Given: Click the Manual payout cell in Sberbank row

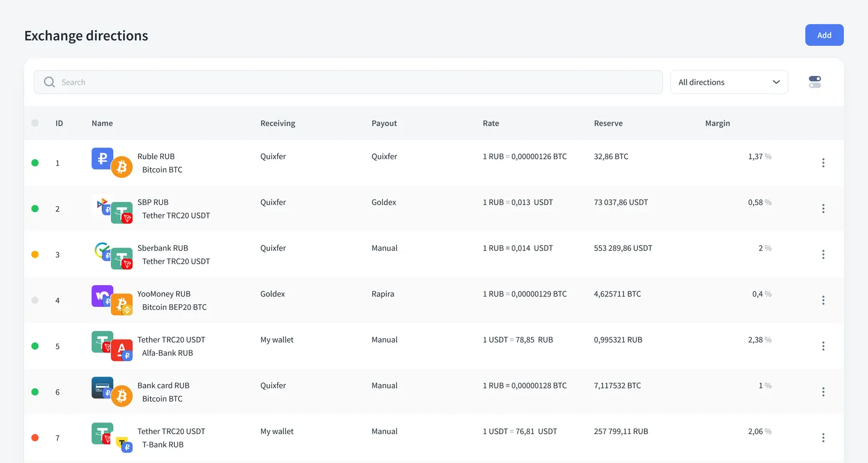Looking at the screenshot, I should tap(385, 248).
